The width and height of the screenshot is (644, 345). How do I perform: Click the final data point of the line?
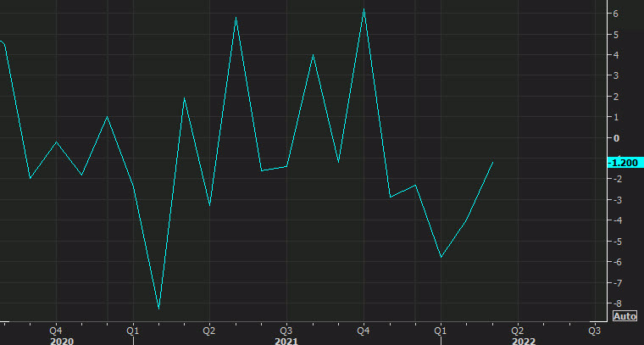pos(492,162)
